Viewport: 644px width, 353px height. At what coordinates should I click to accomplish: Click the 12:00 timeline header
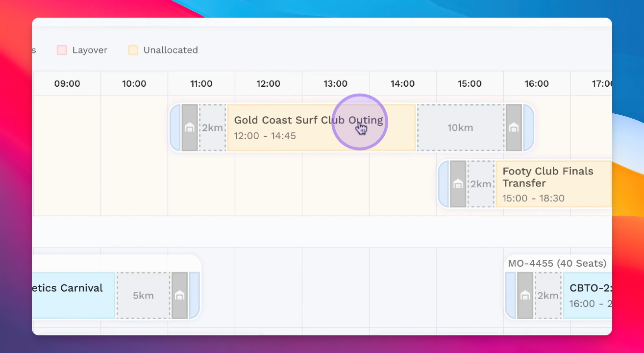pyautogui.click(x=268, y=83)
